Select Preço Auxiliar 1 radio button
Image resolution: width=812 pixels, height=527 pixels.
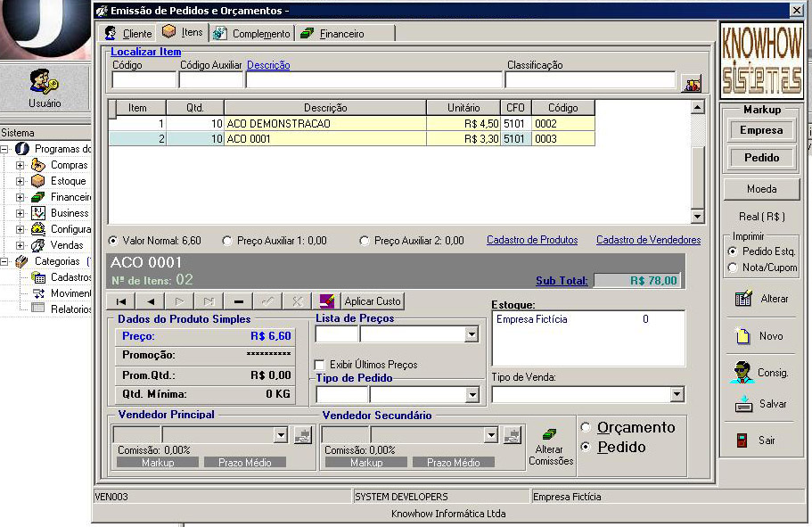click(227, 241)
